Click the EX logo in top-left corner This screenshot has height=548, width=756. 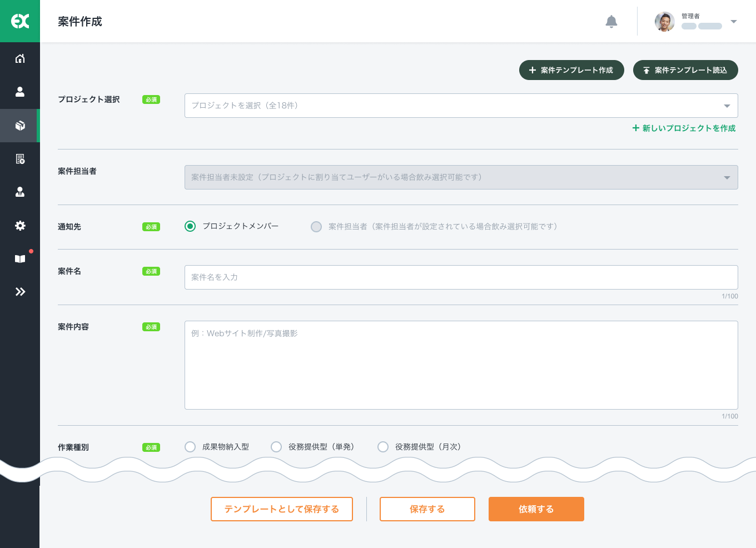pyautogui.click(x=20, y=21)
